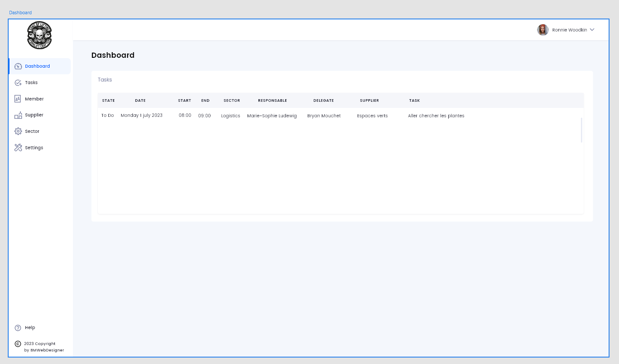Select the 'Aller chercher les plantes' task row
The width and height of the screenshot is (619, 364).
pyautogui.click(x=436, y=116)
